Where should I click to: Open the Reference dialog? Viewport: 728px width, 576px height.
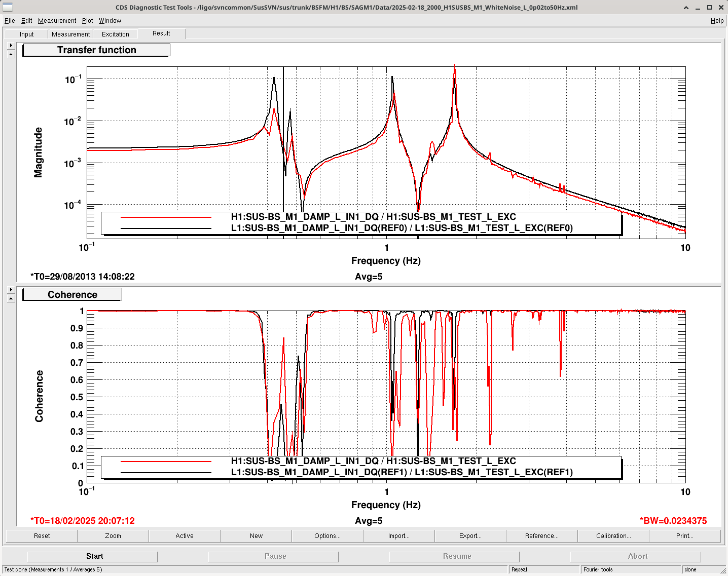[x=542, y=536]
